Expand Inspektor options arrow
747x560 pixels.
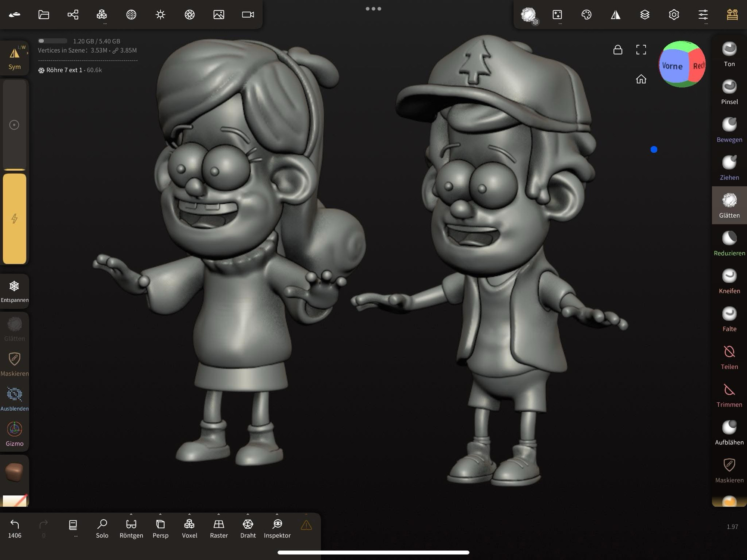pos(277,514)
